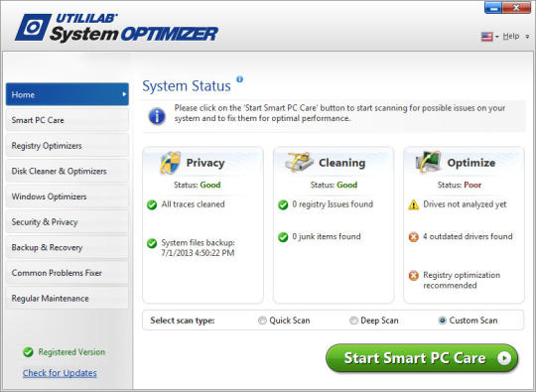This screenshot has width=536, height=392.
Task: Click the red X beside 4 outdated drivers found
Action: pos(414,237)
